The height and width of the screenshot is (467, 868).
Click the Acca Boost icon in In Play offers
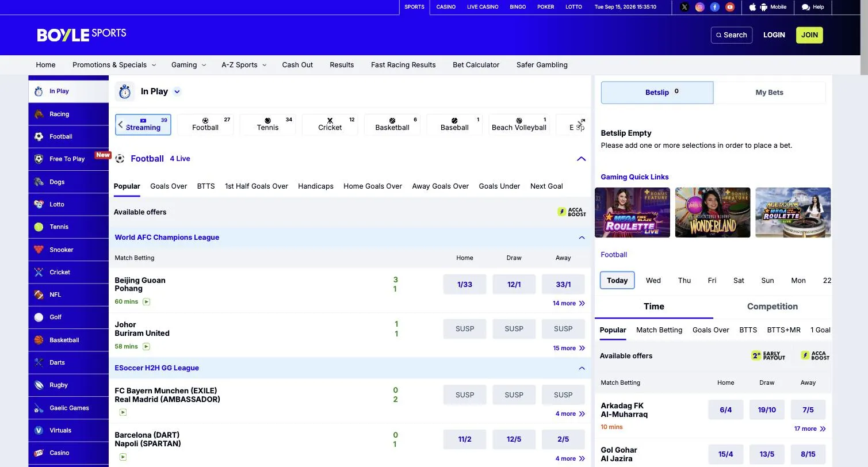tap(572, 212)
